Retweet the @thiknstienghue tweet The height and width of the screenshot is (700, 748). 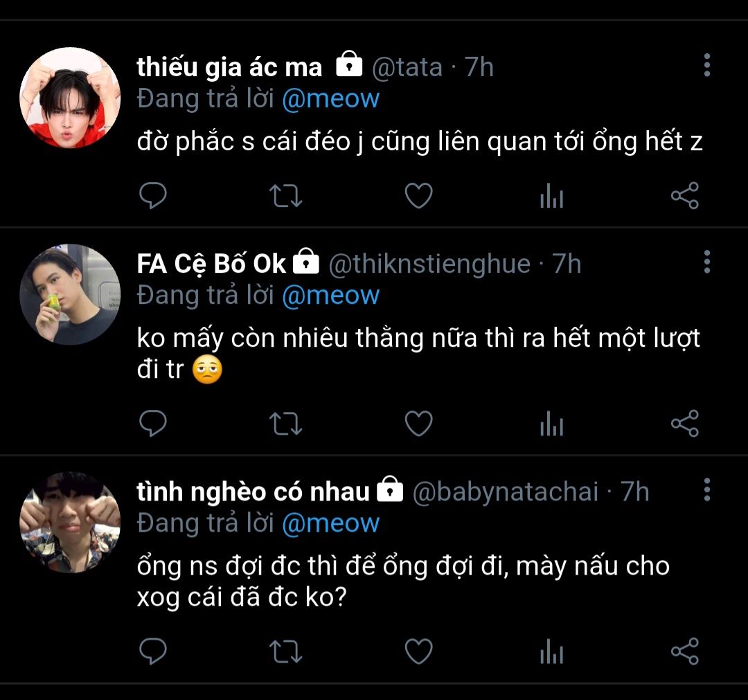tap(285, 424)
